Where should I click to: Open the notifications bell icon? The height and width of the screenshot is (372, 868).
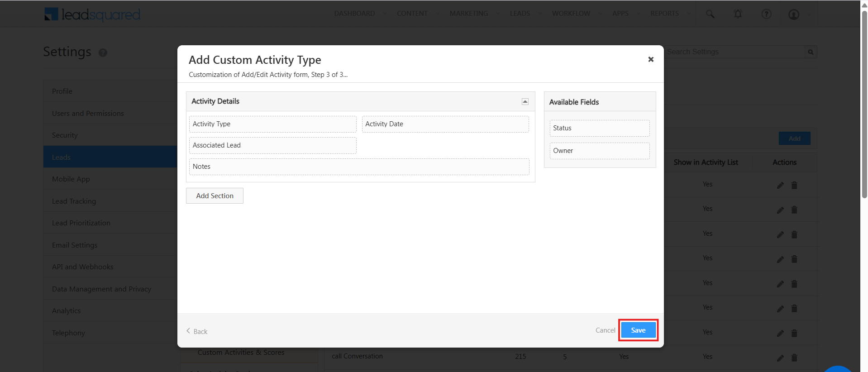738,14
